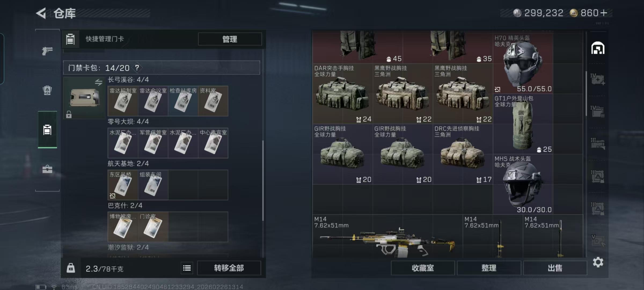Screen dimensions: 644x290
Task: Open the settings gear icon
Action: coord(598,262)
